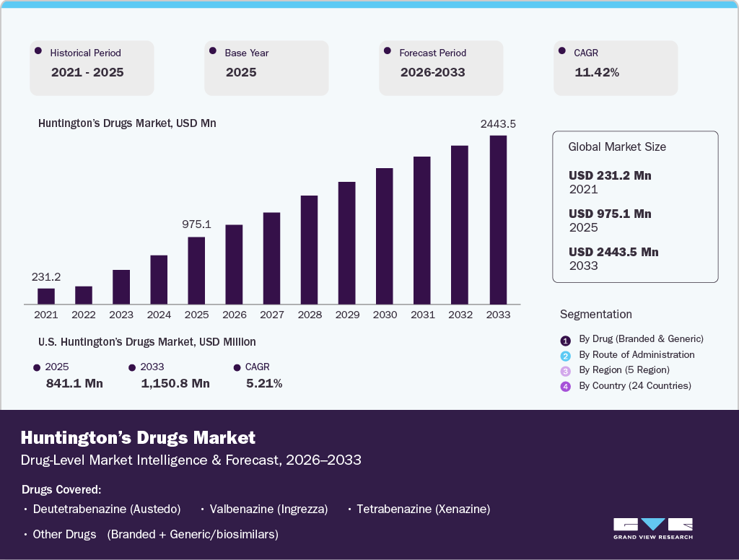Click the bullet dot beside Historical Period
The height and width of the screenshot is (560, 739).
(x=38, y=51)
